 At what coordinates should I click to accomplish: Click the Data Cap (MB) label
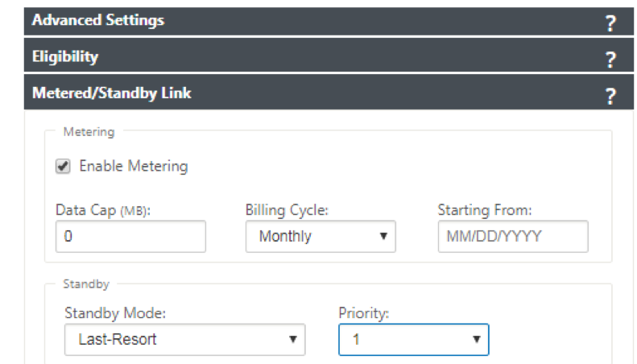pyautogui.click(x=103, y=210)
